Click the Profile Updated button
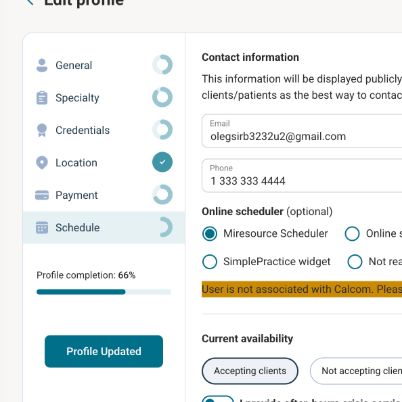The height and width of the screenshot is (402, 402). [x=104, y=351]
